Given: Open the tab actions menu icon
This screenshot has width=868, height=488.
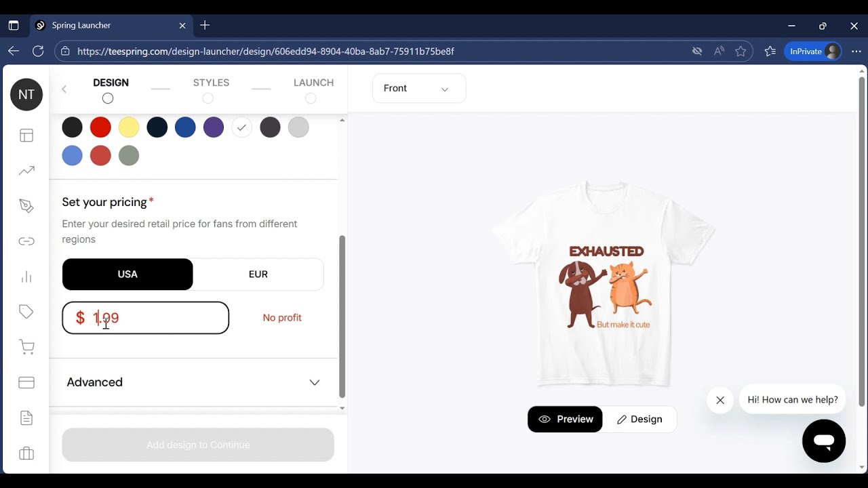Looking at the screenshot, I should tap(14, 25).
